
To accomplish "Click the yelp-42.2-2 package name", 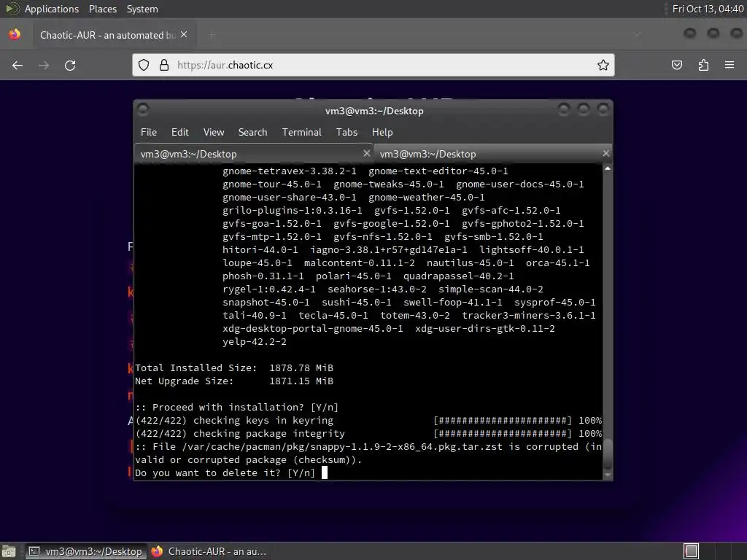I will [x=255, y=342].
